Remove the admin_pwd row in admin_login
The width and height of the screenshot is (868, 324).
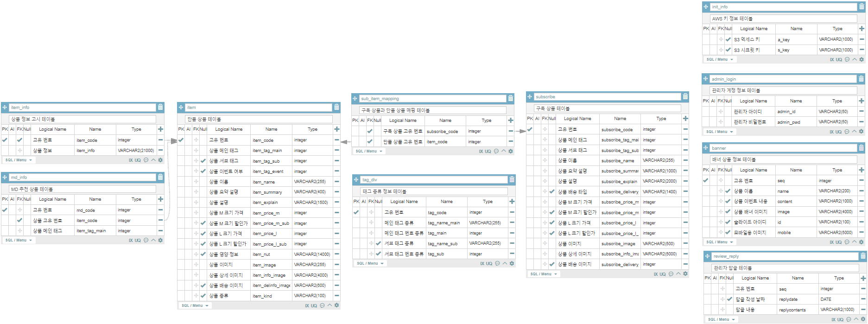pyautogui.click(x=861, y=122)
